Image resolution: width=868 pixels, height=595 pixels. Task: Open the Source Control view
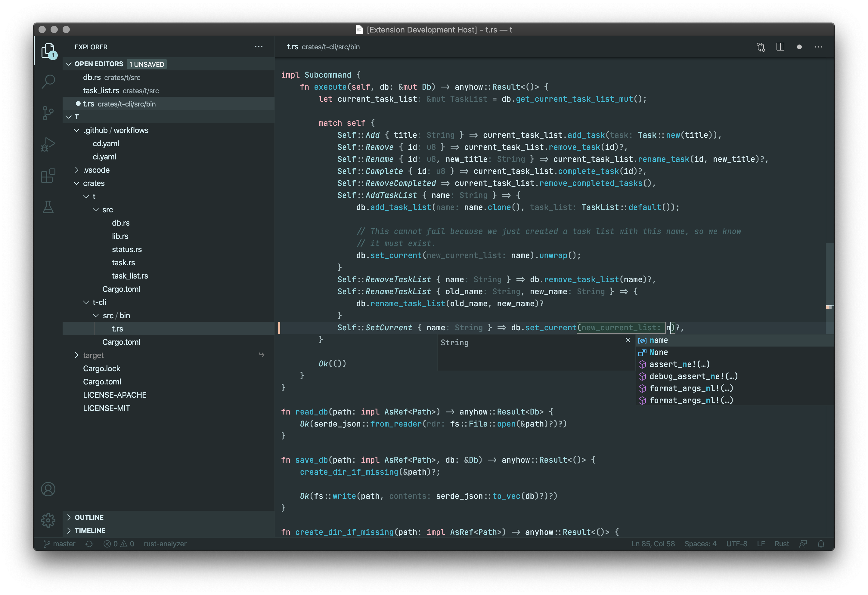pos(48,113)
